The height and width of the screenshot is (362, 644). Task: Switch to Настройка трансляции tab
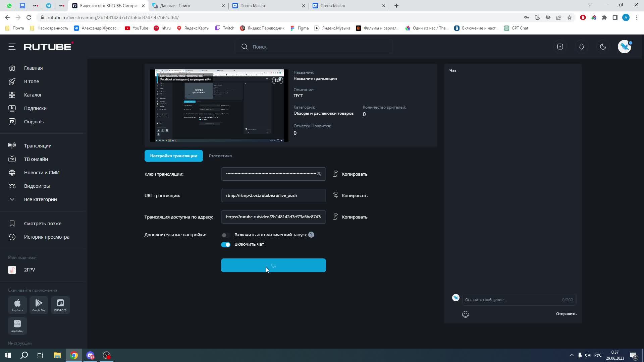coord(173,156)
